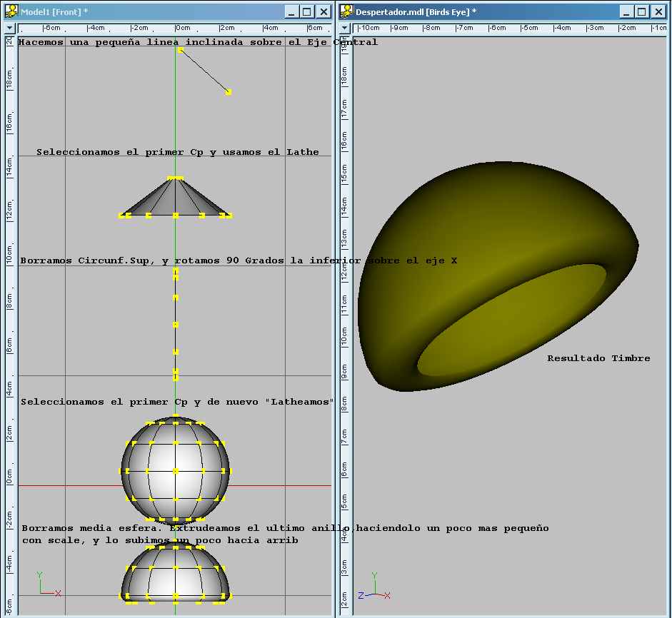Screen dimensions: 672x618
Task: Click '10cm' on Front window vertical ruler
Action: [9, 256]
